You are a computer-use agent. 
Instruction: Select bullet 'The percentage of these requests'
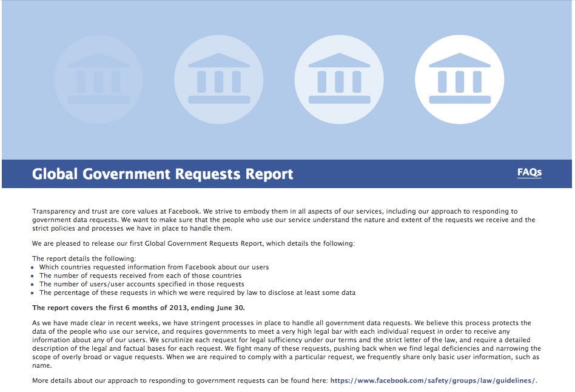(x=197, y=292)
